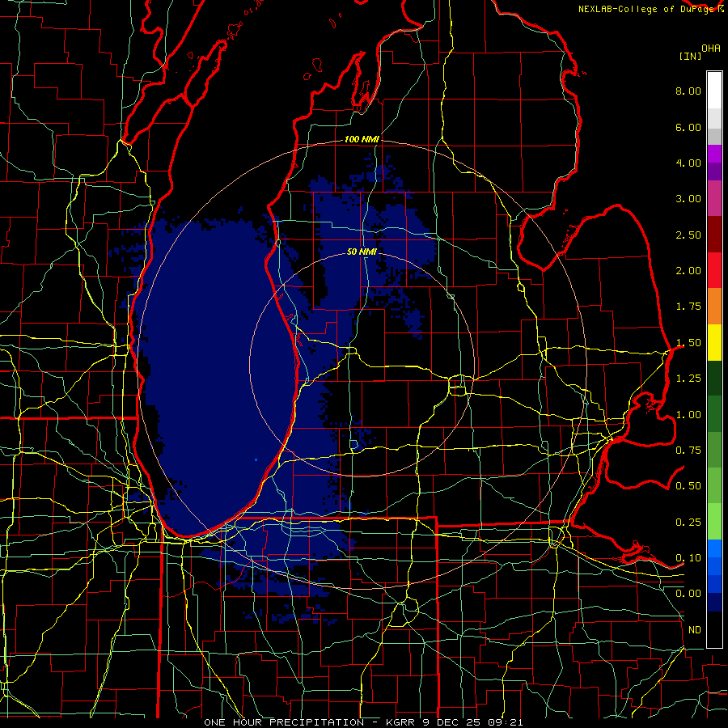Select the yellow swatch in color scale
This screenshot has width=728, height=728.
[x=714, y=342]
